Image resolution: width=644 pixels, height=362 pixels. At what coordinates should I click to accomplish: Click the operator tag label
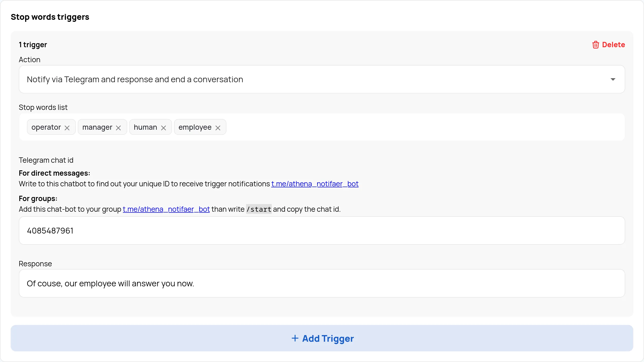[x=46, y=127]
